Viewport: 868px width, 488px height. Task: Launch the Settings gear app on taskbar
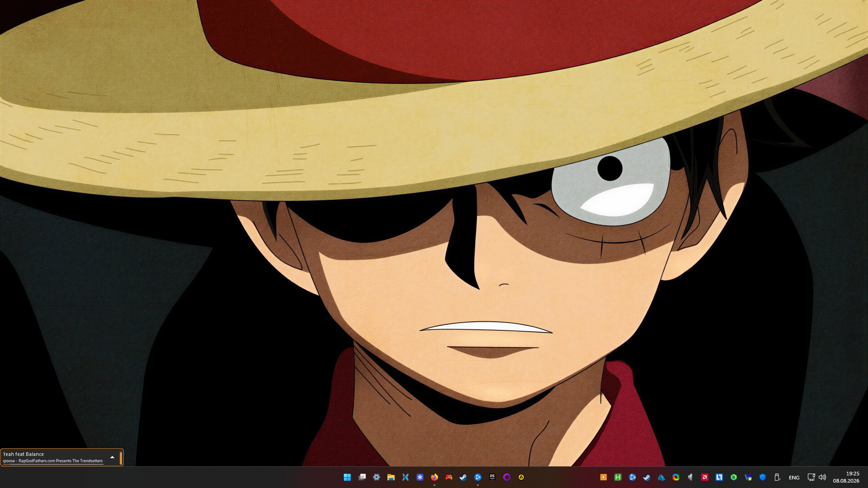377,477
